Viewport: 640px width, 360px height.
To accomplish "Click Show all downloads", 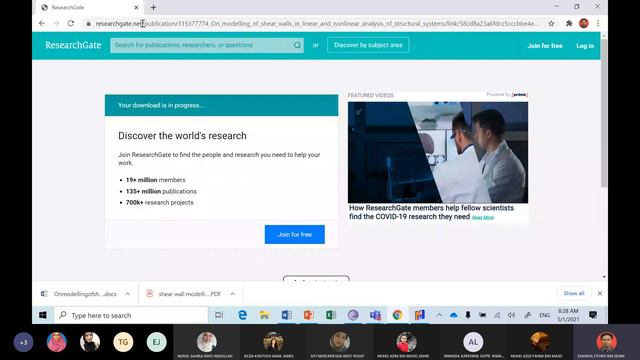I will (573, 293).
